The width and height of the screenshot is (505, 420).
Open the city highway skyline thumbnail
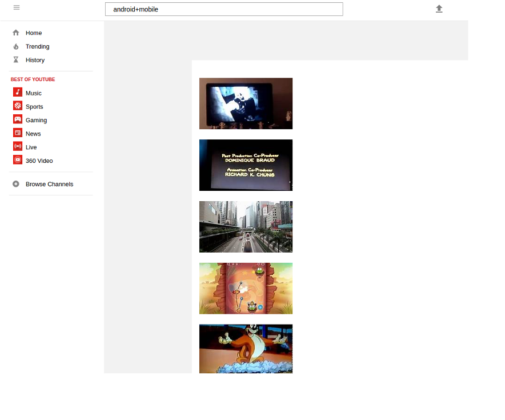[x=246, y=227]
